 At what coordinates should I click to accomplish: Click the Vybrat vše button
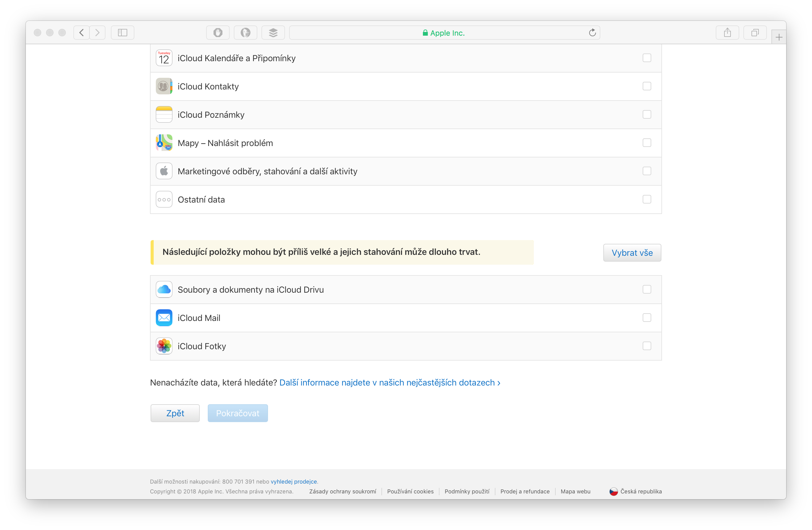pyautogui.click(x=632, y=253)
